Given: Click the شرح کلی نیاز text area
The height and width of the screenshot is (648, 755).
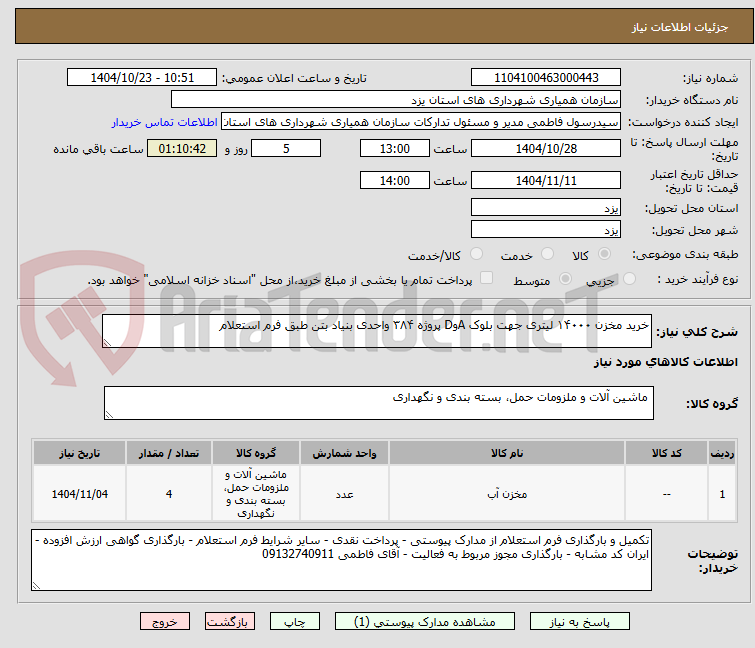Looking at the screenshot, I should [x=377, y=331].
